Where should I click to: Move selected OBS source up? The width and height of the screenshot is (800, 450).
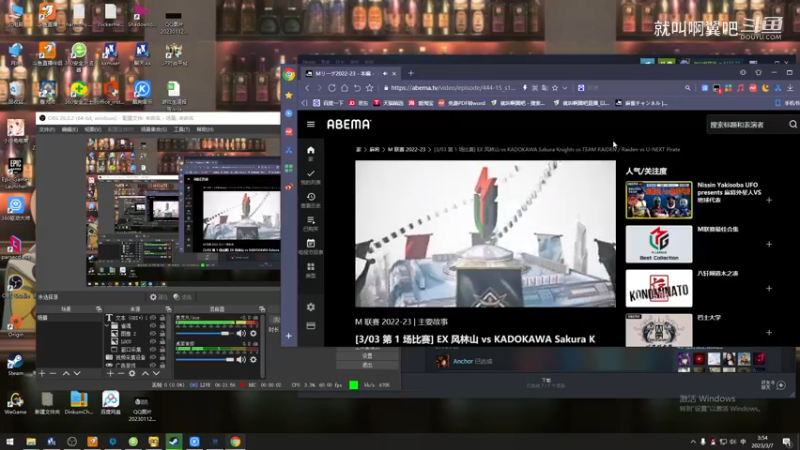click(x=145, y=373)
